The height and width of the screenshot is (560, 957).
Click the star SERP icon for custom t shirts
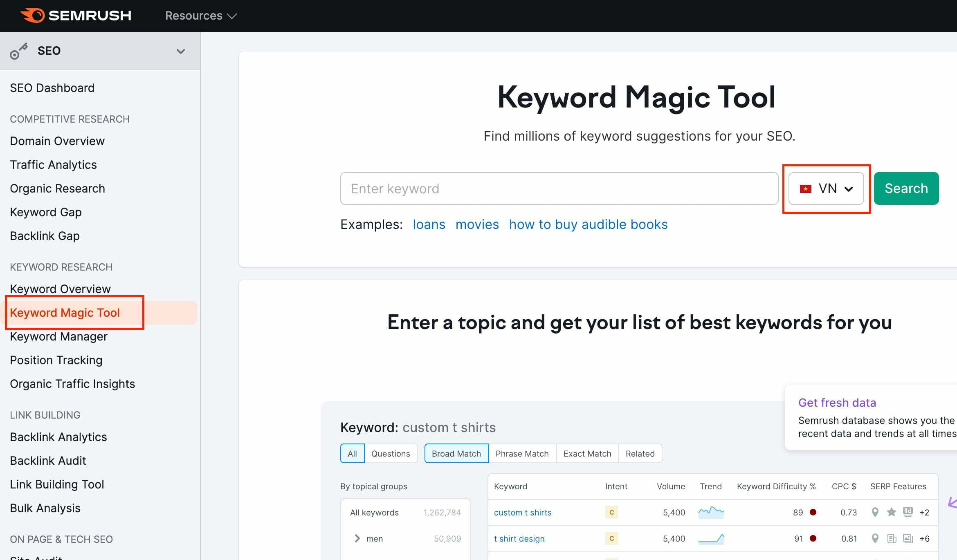pyautogui.click(x=892, y=512)
